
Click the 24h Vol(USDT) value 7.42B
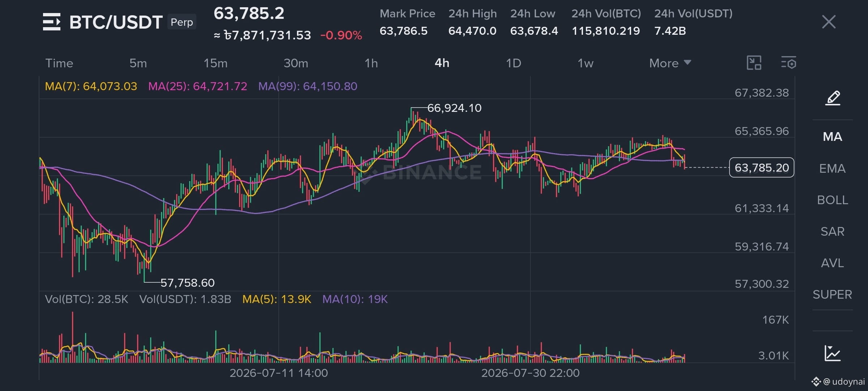(x=670, y=31)
